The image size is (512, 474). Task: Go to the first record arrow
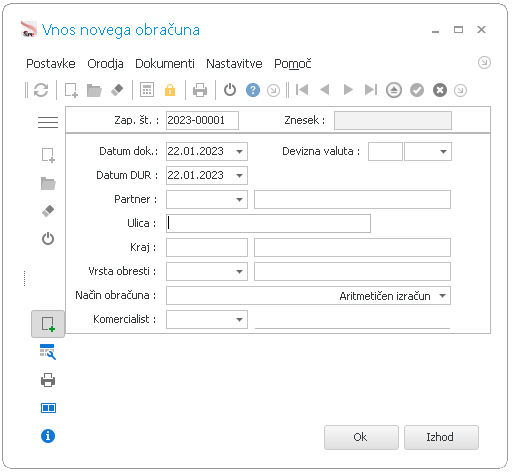tap(302, 90)
